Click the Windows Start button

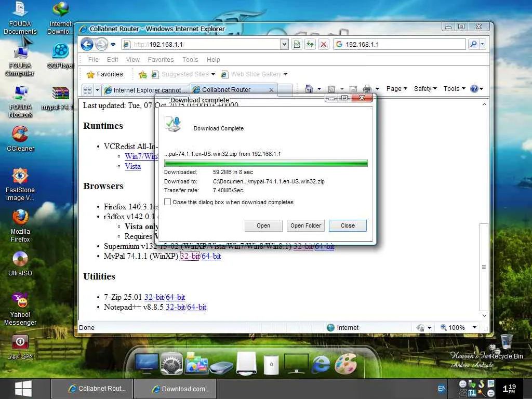pos(23,389)
